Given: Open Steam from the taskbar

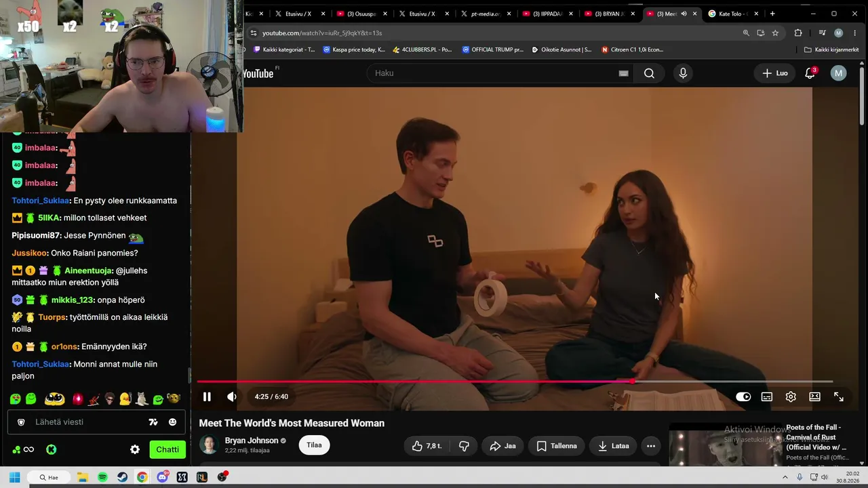Looking at the screenshot, I should 122,477.
